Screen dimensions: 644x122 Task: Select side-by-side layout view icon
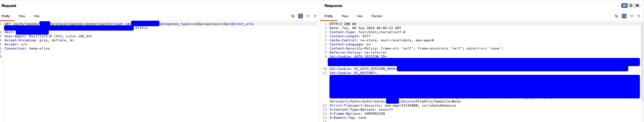(x=624, y=6)
